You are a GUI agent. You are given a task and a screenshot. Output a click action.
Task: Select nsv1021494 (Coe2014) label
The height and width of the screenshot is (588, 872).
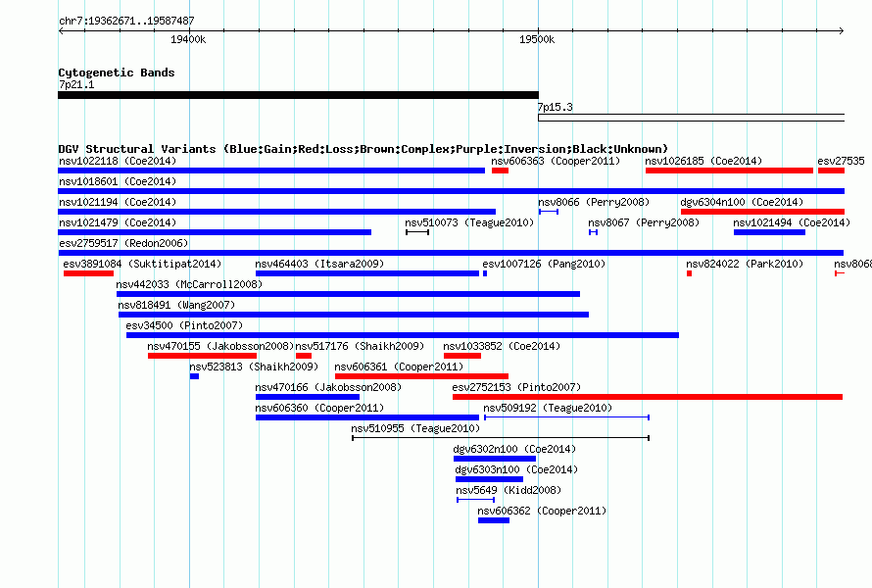(792, 222)
